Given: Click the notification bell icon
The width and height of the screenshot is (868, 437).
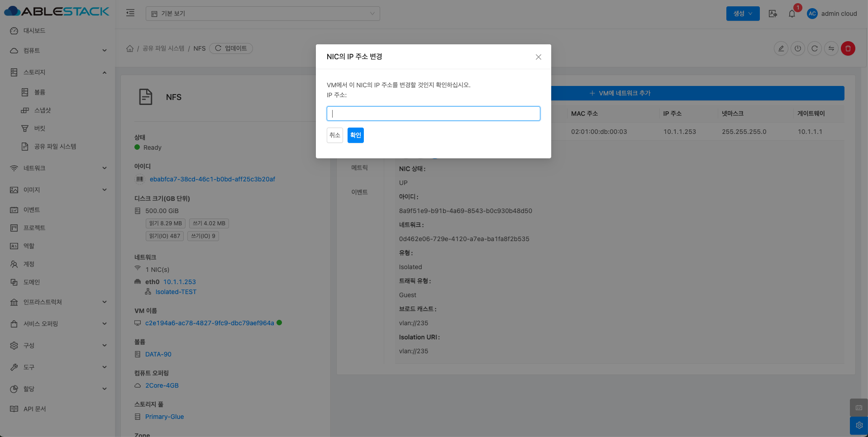Looking at the screenshot, I should coord(792,14).
